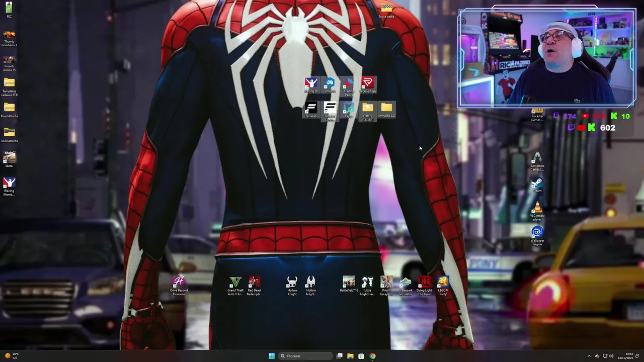Launch Grand Theft Auto V shortcut
Viewport: 644px width, 362px height.
(x=235, y=286)
